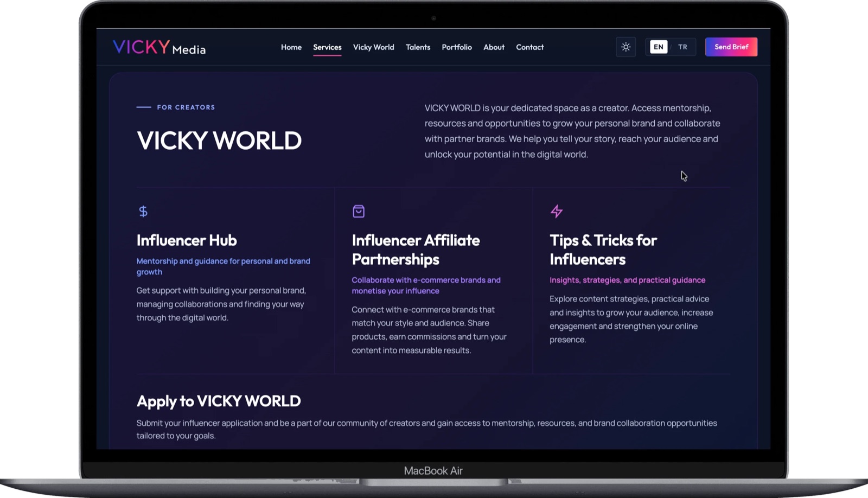The image size is (868, 498).
Task: Click the 'Get support with building your personal brand' paragraph
Action: pyautogui.click(x=221, y=304)
